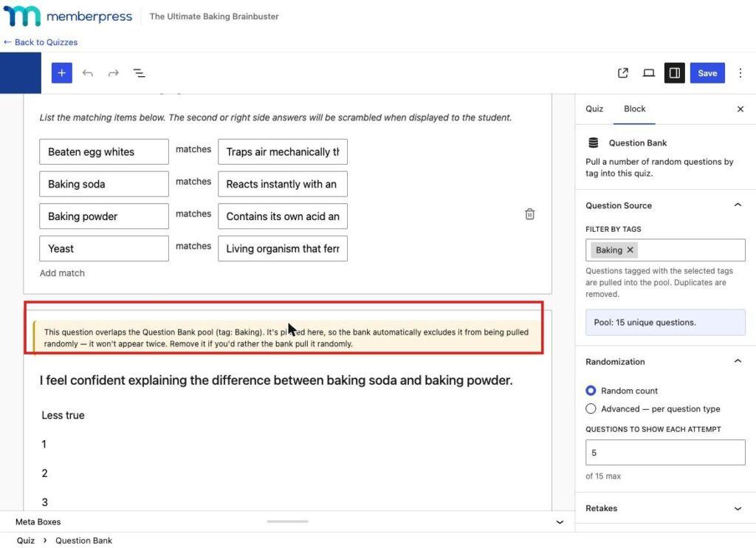The width and height of the screenshot is (756, 548).
Task: Click the Question Bank database icon
Action: (593, 143)
